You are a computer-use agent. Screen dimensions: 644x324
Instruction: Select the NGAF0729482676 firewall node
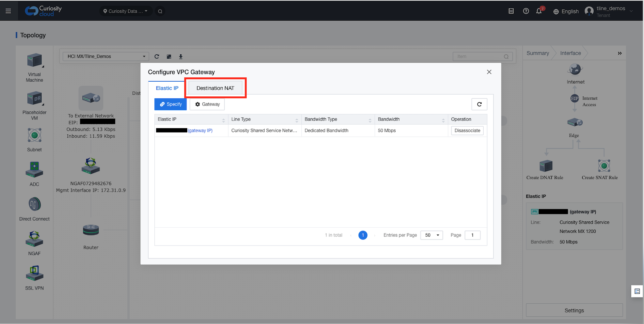coord(91,166)
